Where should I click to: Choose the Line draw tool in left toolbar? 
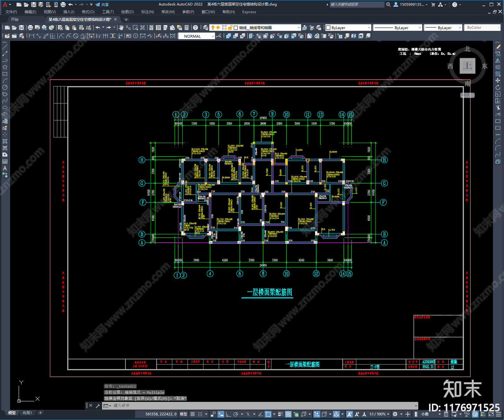(5, 47)
